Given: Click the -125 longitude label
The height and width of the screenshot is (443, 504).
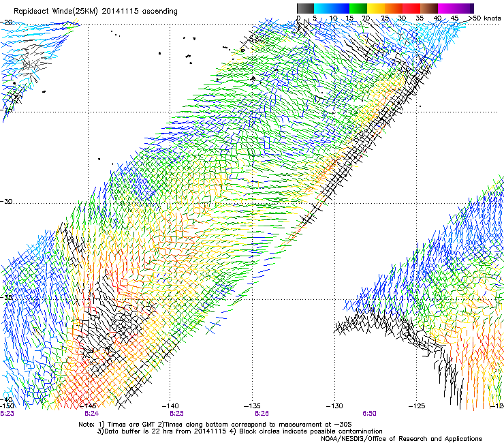Looking at the screenshot, I should (417, 406).
